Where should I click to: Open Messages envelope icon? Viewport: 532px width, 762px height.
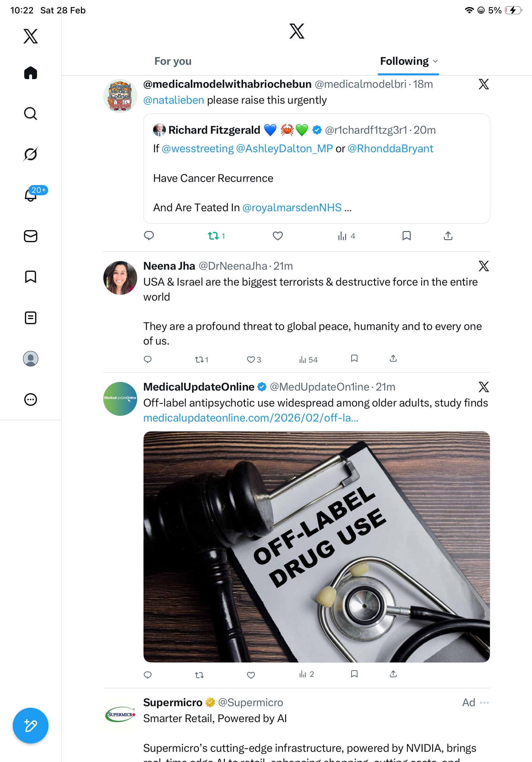(x=31, y=236)
